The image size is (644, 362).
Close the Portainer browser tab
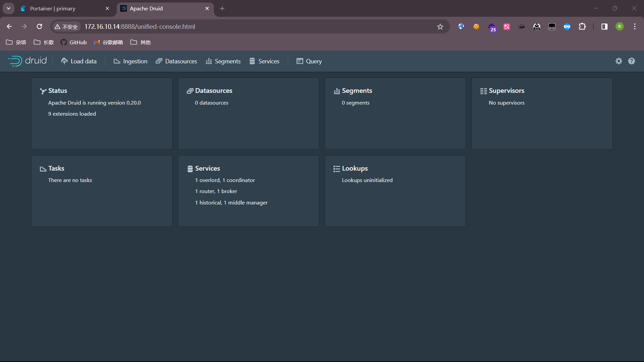pos(107,8)
